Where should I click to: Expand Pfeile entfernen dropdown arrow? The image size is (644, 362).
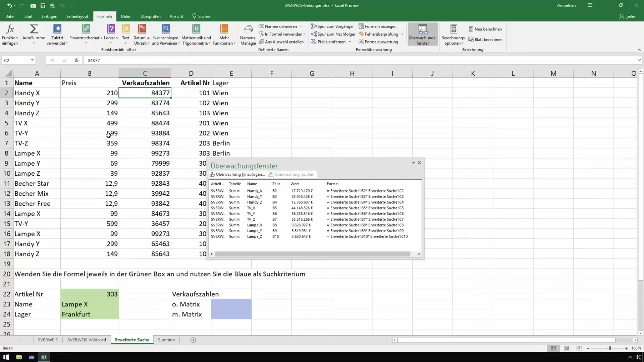pos(350,42)
